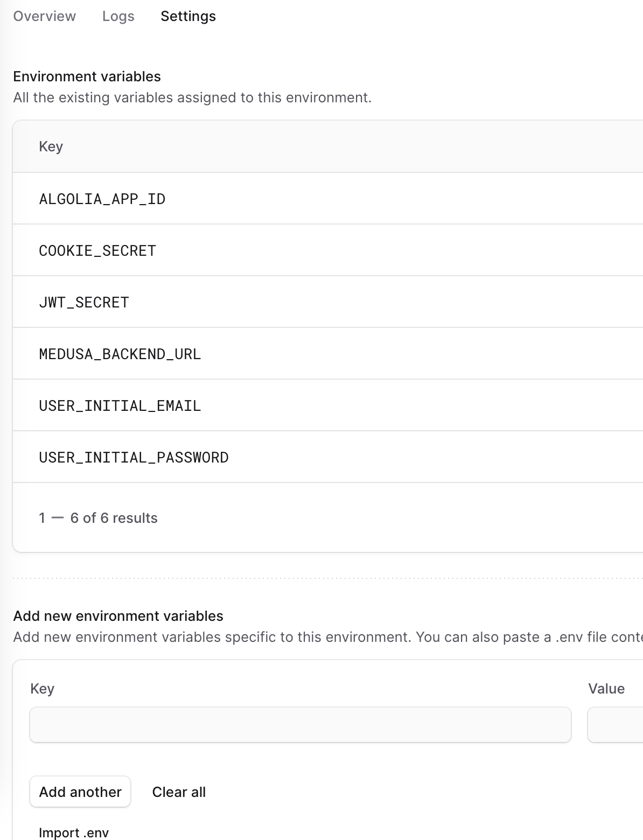
Task: Open the Import .env option
Action: coord(73,832)
